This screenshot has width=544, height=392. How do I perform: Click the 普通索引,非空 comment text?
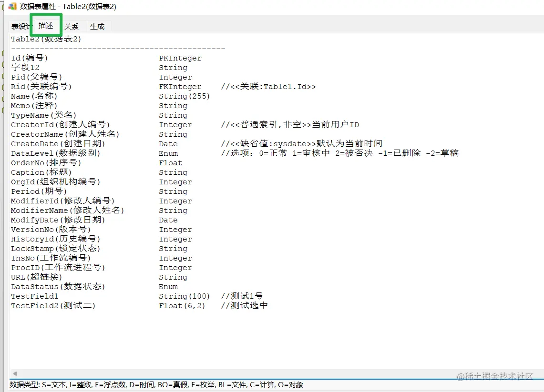tap(271, 124)
